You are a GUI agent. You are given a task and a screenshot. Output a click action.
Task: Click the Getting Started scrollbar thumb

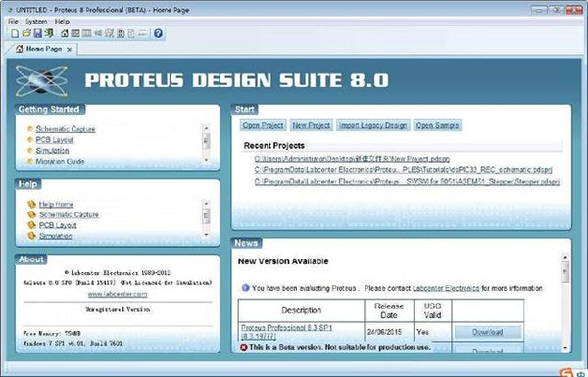coord(206,141)
